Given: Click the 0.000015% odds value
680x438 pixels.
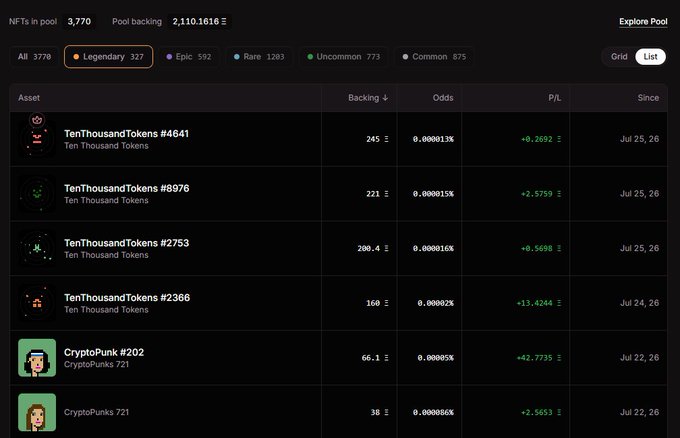Looking at the screenshot, I should pyautogui.click(x=433, y=194).
